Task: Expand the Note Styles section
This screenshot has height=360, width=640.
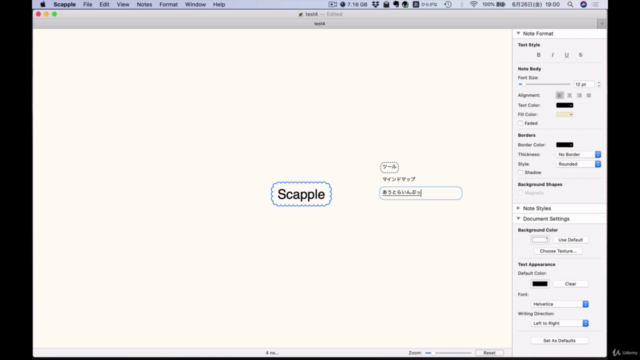Action: click(518, 209)
